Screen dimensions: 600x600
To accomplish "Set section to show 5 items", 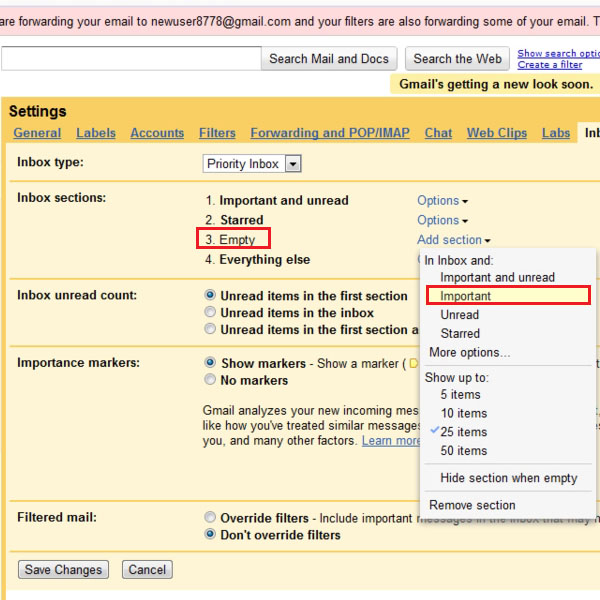I will 460,395.
